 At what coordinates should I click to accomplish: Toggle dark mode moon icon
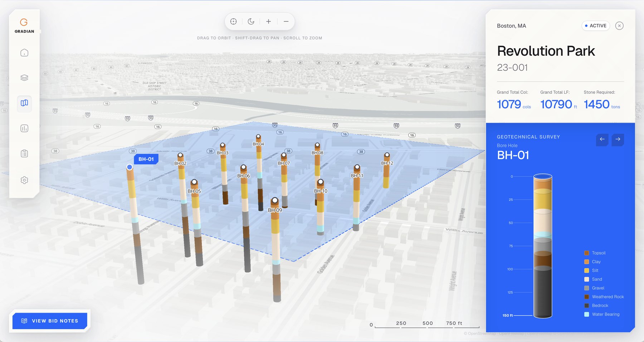tap(251, 21)
